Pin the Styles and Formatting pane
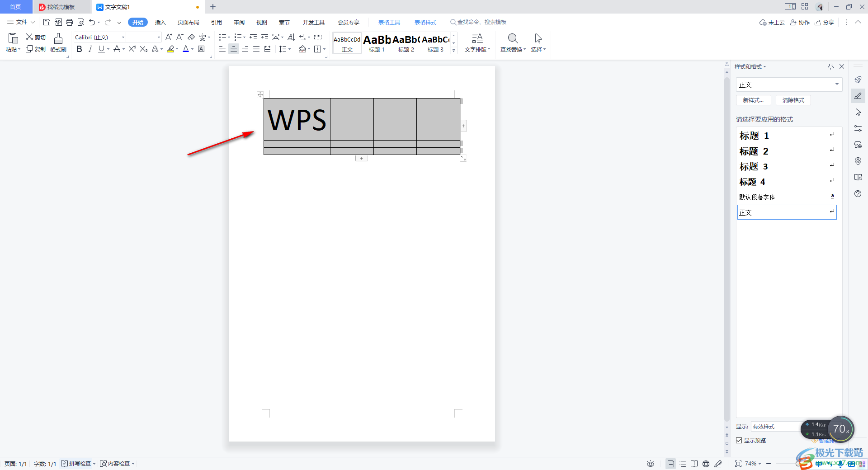Viewport: 868px width, 470px height. coord(830,66)
